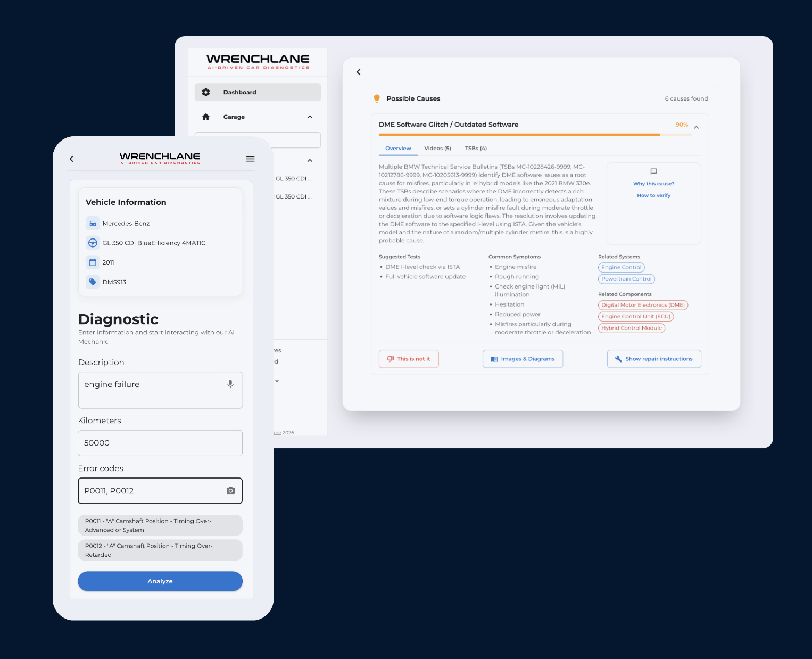Click Show repair instructions
Screen dimensions: 812x659
[x=654, y=359]
